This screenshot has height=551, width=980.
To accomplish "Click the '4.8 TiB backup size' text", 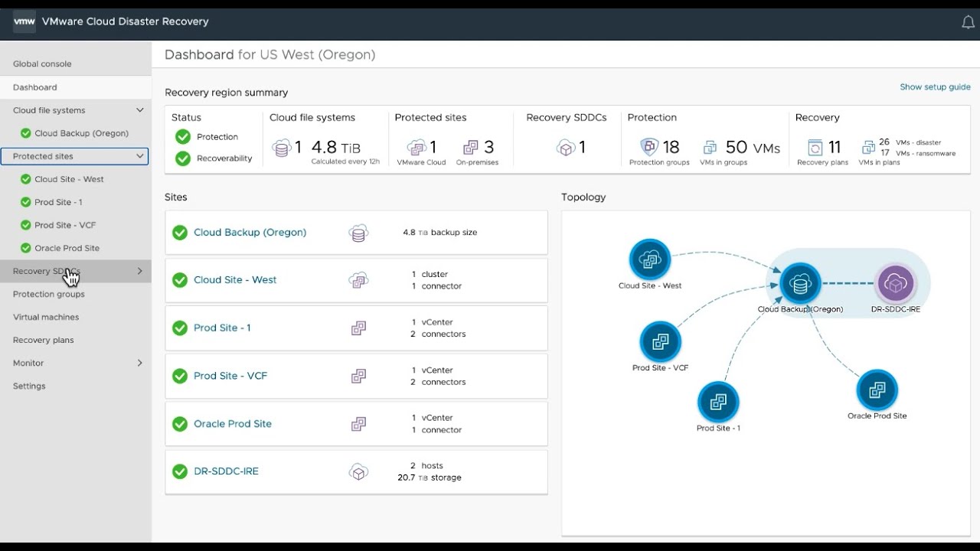I will click(x=439, y=233).
